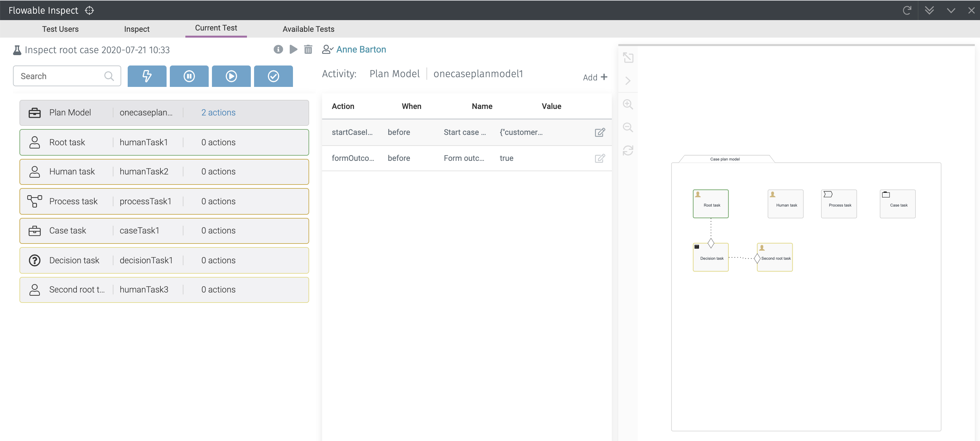
Task: Zoom out of the case diagram
Action: [x=628, y=127]
